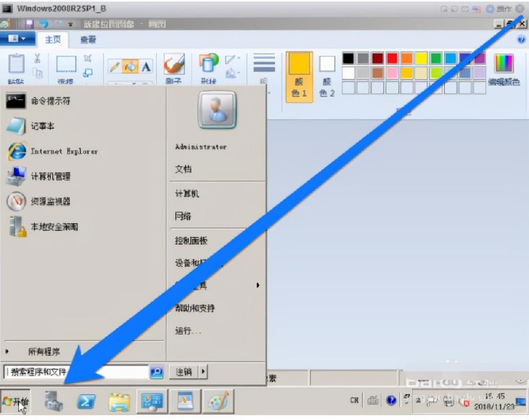This screenshot has height=420, width=529.
Task: Click the Undo arrow in Paint's title bar
Action: [x=43, y=24]
